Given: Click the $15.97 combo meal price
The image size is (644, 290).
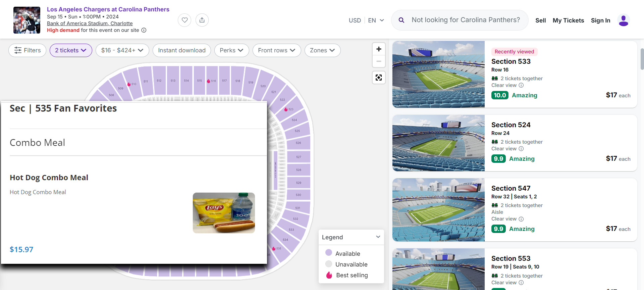Looking at the screenshot, I should click(x=21, y=249).
